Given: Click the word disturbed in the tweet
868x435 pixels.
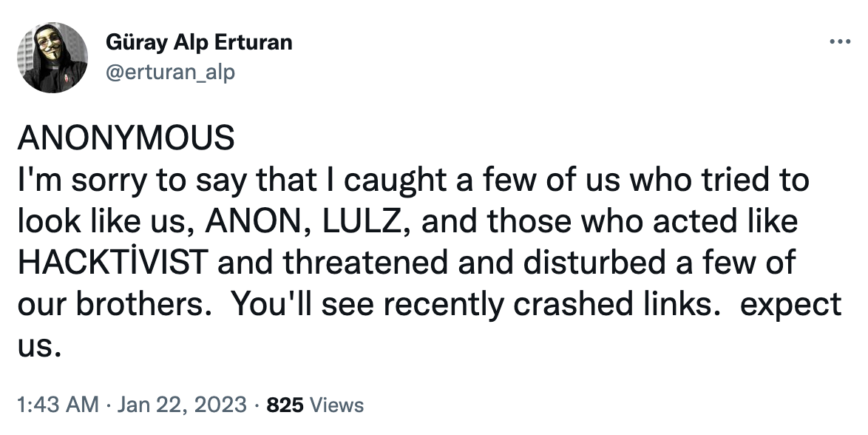Looking at the screenshot, I should tap(594, 262).
